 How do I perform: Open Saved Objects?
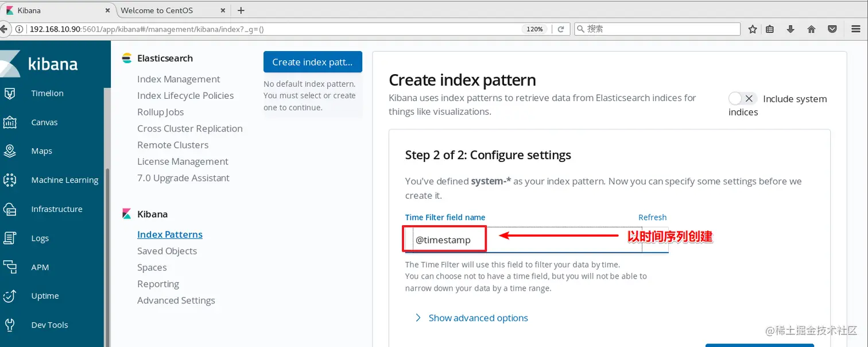pos(167,251)
